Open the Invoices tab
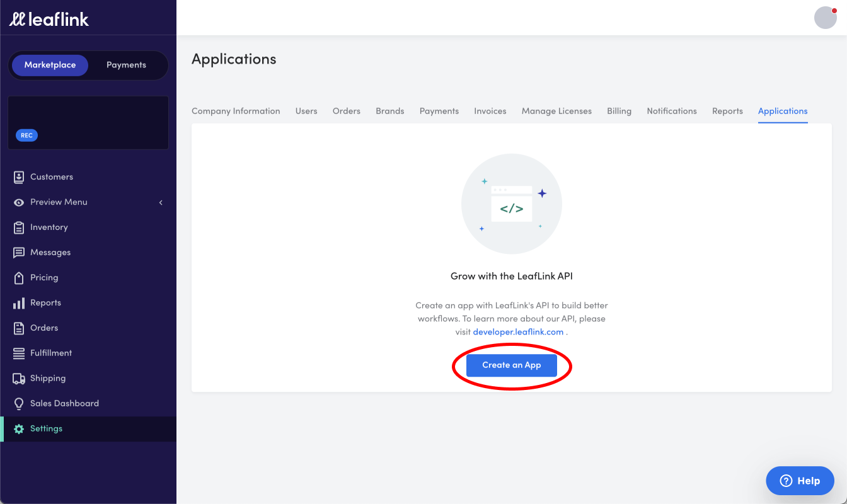 pos(490,111)
